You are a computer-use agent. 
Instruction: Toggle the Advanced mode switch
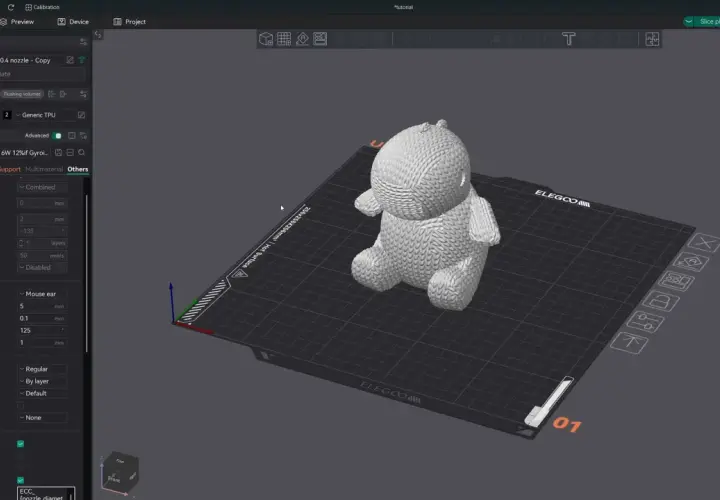pos(57,135)
